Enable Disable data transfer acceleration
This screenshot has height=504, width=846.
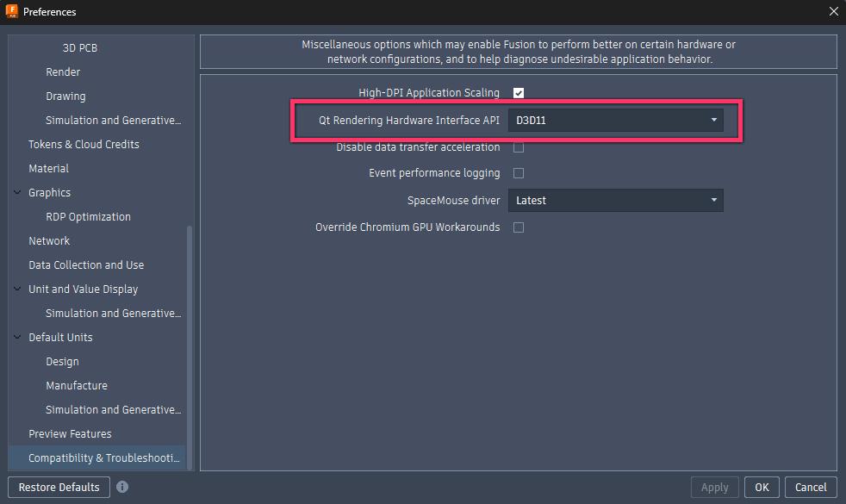click(518, 146)
